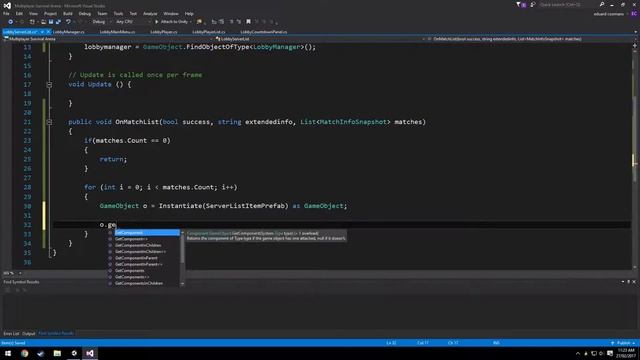Switch to the LobbyMainMenu.cs tab

pyautogui.click(x=118, y=31)
